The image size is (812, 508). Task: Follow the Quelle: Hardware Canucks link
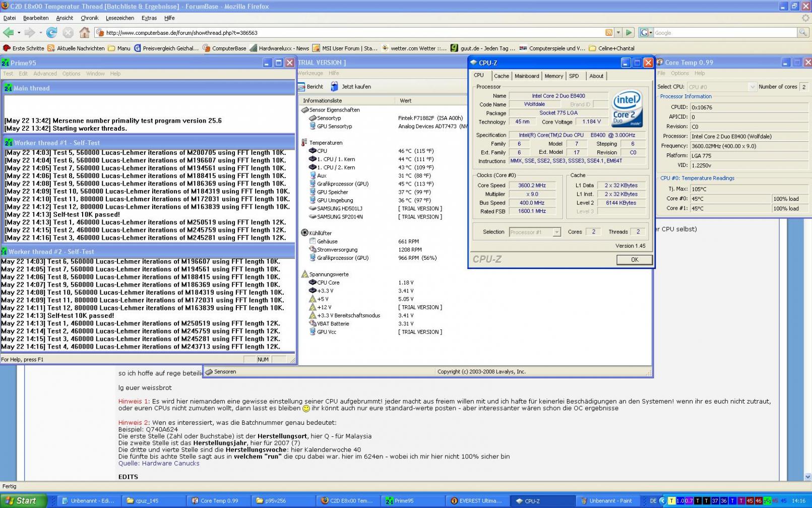click(x=159, y=464)
